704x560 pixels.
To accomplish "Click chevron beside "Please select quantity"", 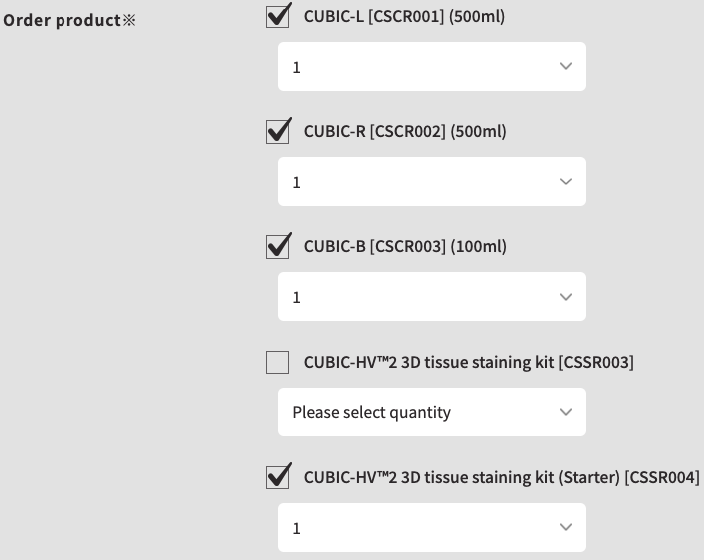I will coord(566,412).
